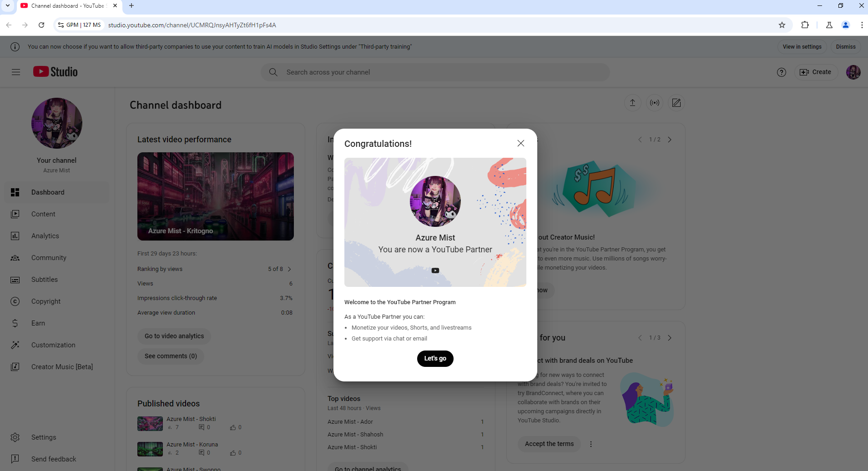Screen dimensions: 868x471
Task: Open the hamburger navigation menu
Action: (x=16, y=72)
